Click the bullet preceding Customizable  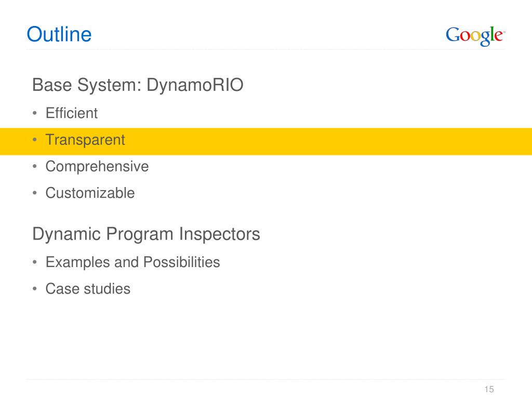coord(34,193)
